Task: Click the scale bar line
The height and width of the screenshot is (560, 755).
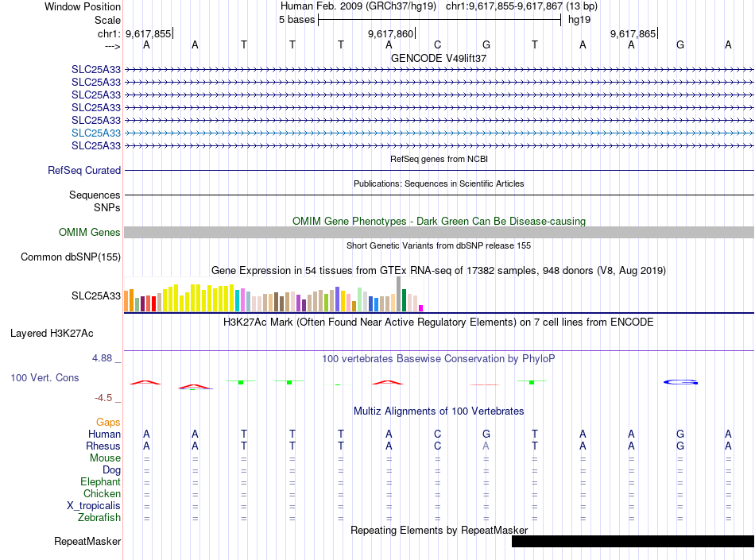Action: [439, 20]
